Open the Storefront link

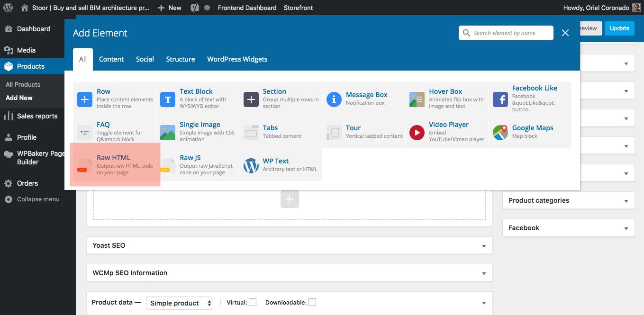coord(299,8)
